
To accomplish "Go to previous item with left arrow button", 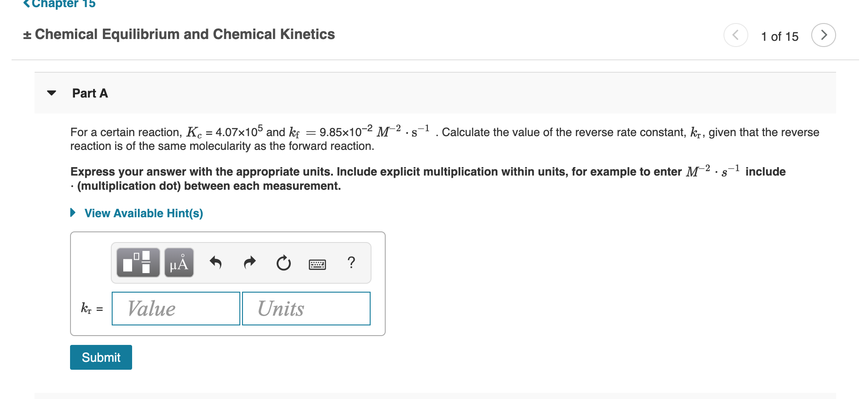I will 735,35.
